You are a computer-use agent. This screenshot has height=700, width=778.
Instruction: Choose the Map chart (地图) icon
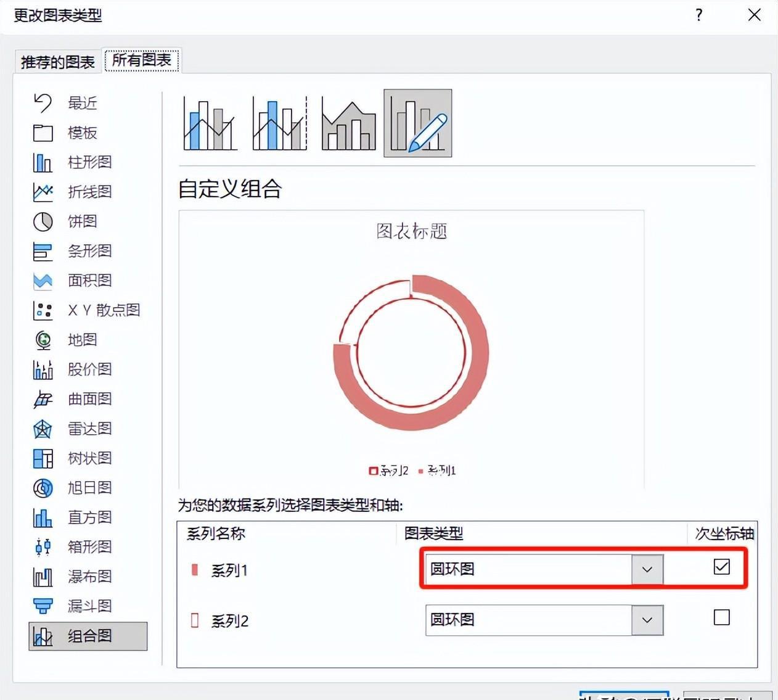(43, 340)
